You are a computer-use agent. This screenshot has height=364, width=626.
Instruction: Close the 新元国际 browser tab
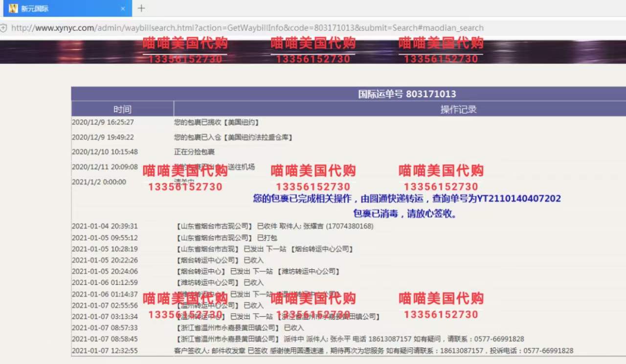123,8
